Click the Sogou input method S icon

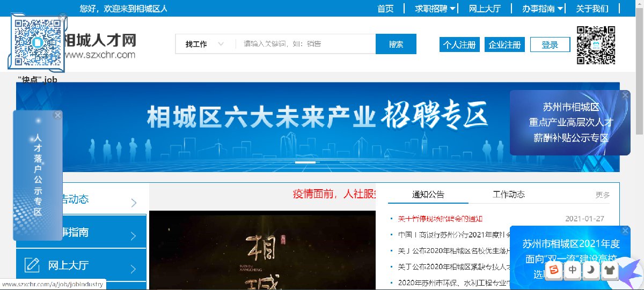554,270
